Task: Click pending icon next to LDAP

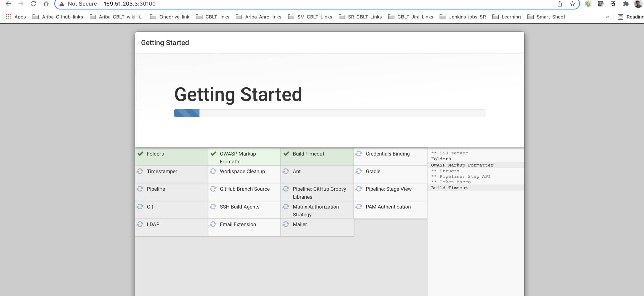Action: pyautogui.click(x=140, y=224)
